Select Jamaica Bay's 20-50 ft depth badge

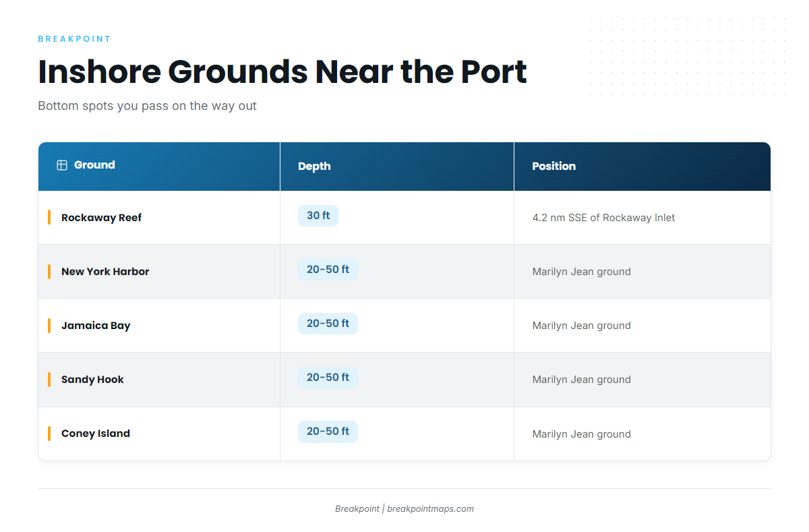coord(328,324)
